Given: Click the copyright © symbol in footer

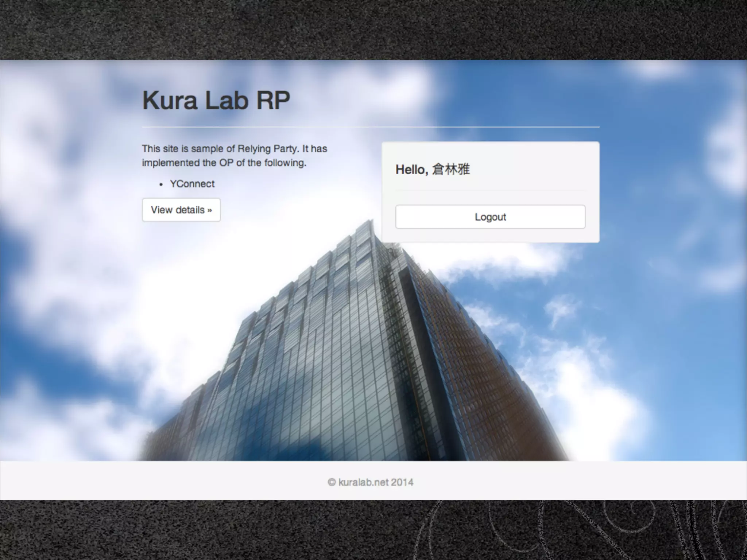Looking at the screenshot, I should (332, 482).
